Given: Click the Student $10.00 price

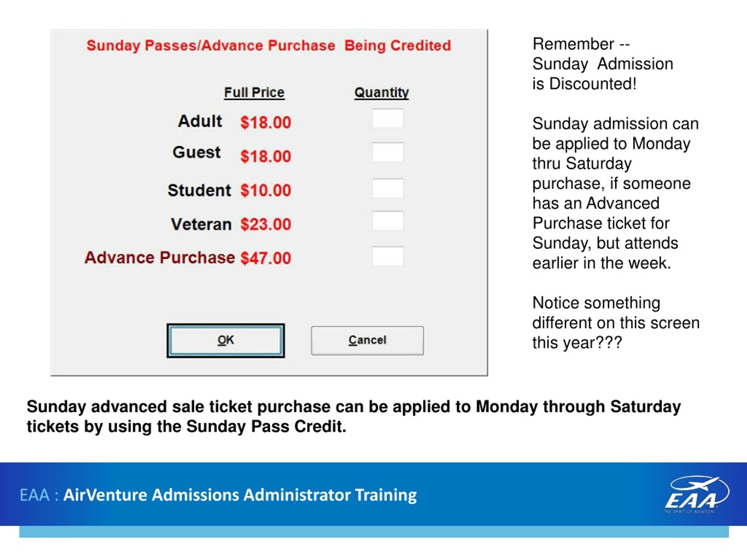Looking at the screenshot, I should click(x=266, y=190).
